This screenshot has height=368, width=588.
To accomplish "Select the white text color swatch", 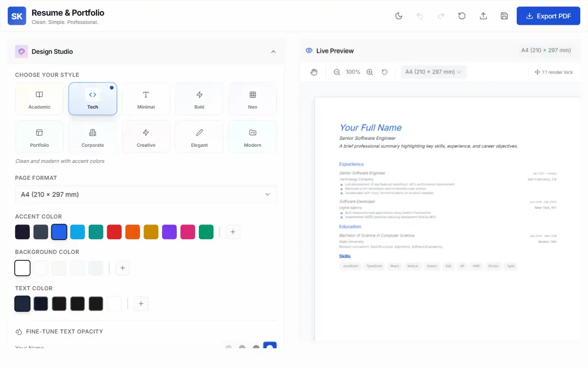I will [x=114, y=304].
